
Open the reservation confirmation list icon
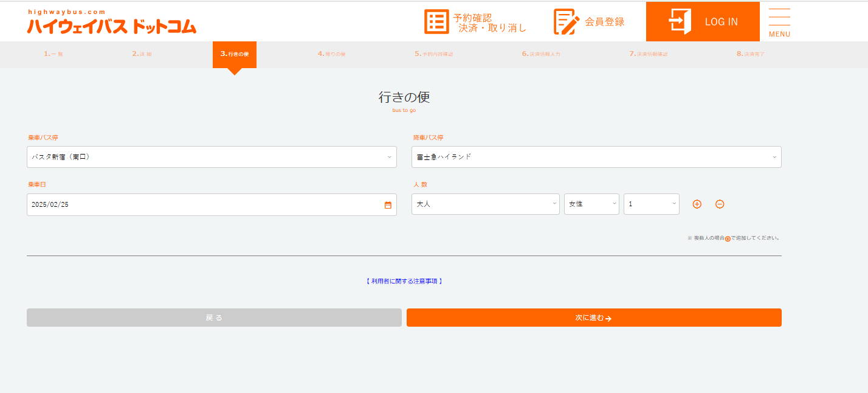pyautogui.click(x=436, y=22)
